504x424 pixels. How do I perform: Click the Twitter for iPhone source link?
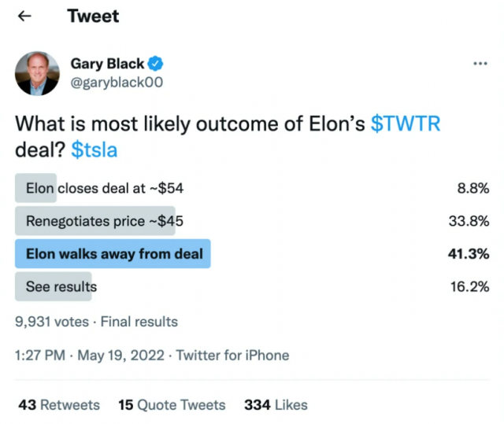click(x=233, y=356)
